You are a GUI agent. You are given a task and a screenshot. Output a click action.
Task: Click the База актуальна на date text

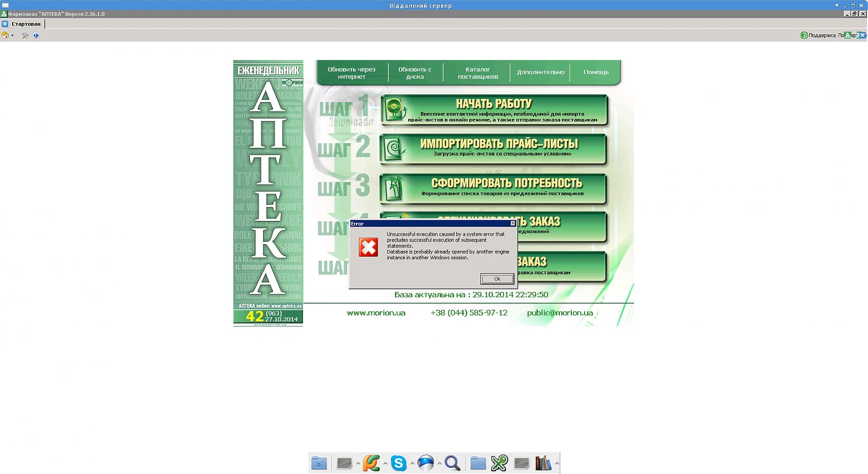[x=471, y=295]
